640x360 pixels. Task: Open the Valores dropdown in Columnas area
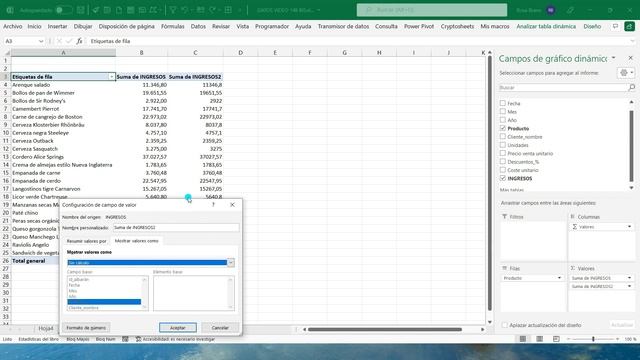(x=629, y=227)
